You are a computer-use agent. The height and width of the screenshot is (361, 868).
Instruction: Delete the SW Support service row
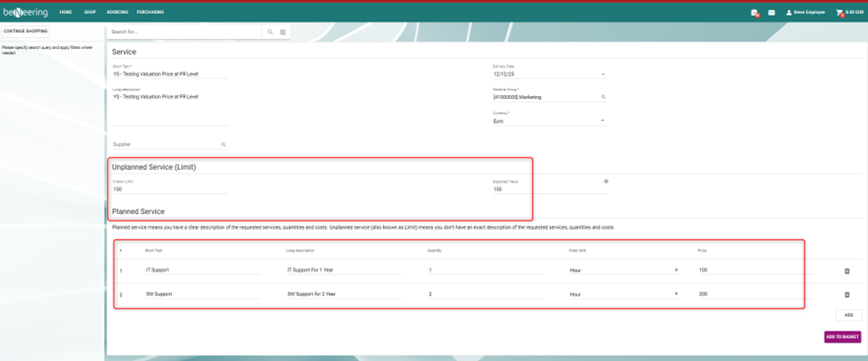(x=847, y=295)
